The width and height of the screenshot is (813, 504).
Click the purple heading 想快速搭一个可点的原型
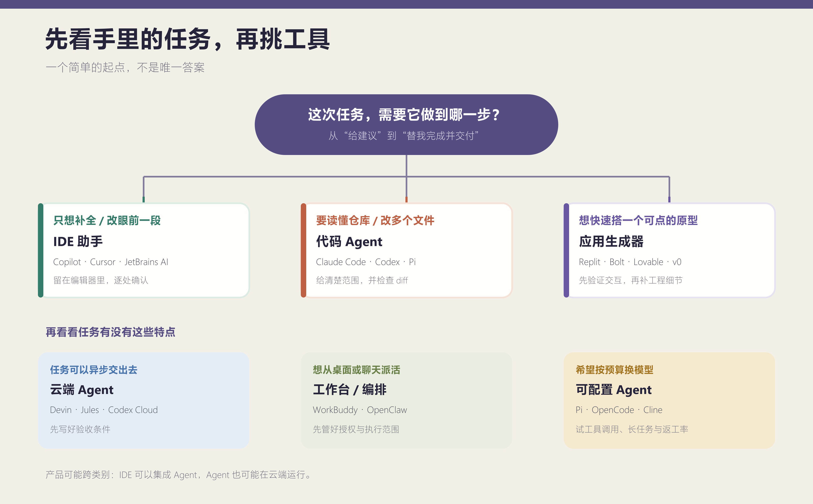tap(638, 220)
